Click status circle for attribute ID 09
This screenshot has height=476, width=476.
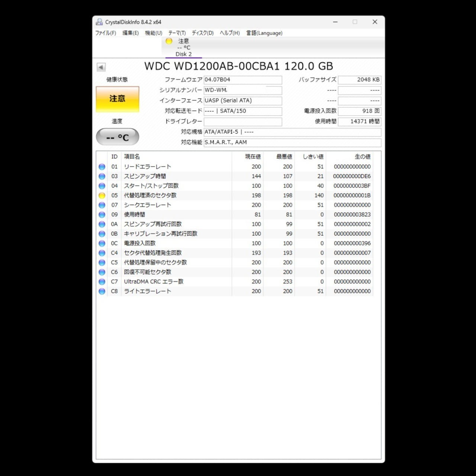[x=102, y=215]
